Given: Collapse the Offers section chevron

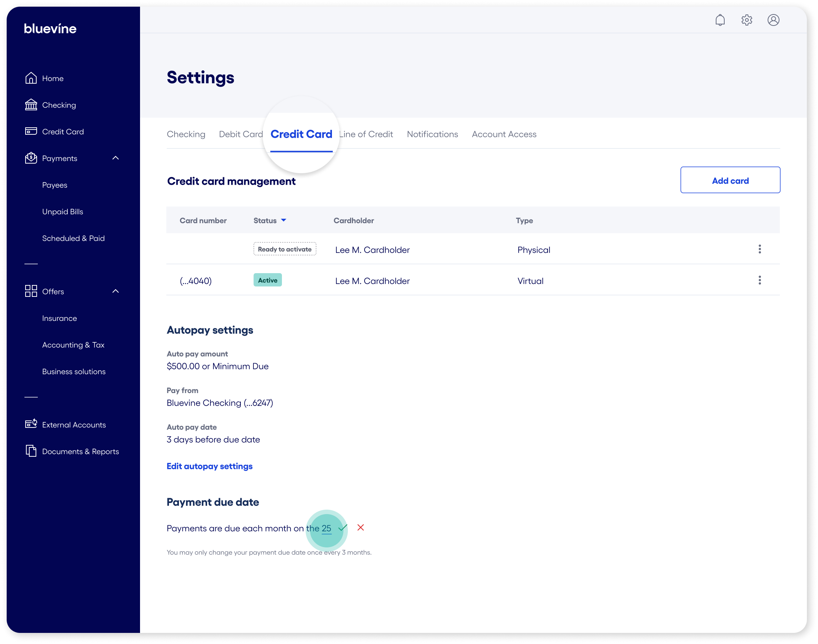Looking at the screenshot, I should (116, 291).
